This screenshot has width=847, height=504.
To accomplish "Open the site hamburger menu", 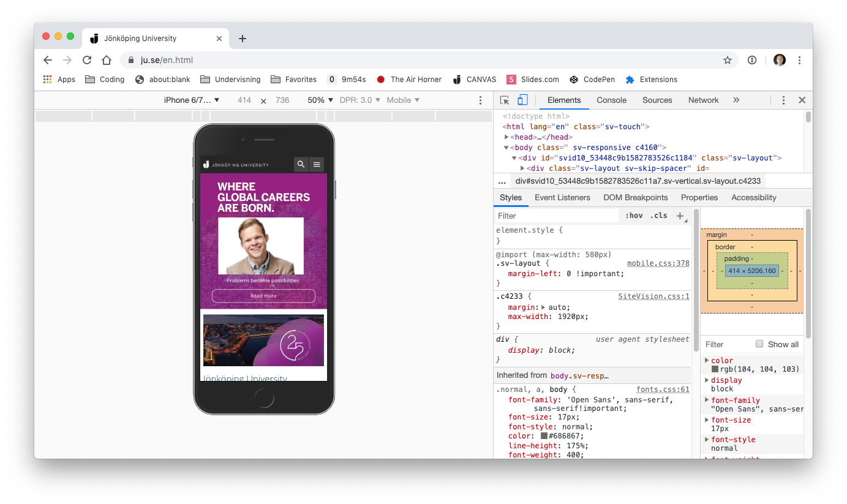I will (317, 164).
